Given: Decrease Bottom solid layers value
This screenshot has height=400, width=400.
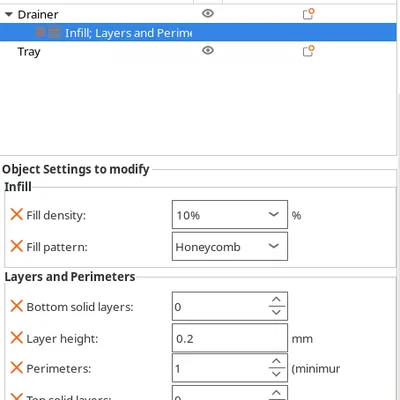Looking at the screenshot, I should click(x=276, y=312).
